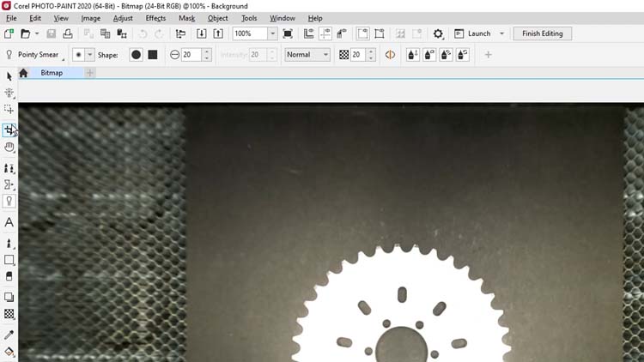
Task: Click the Export upload-arrow icon
Action: point(218,33)
